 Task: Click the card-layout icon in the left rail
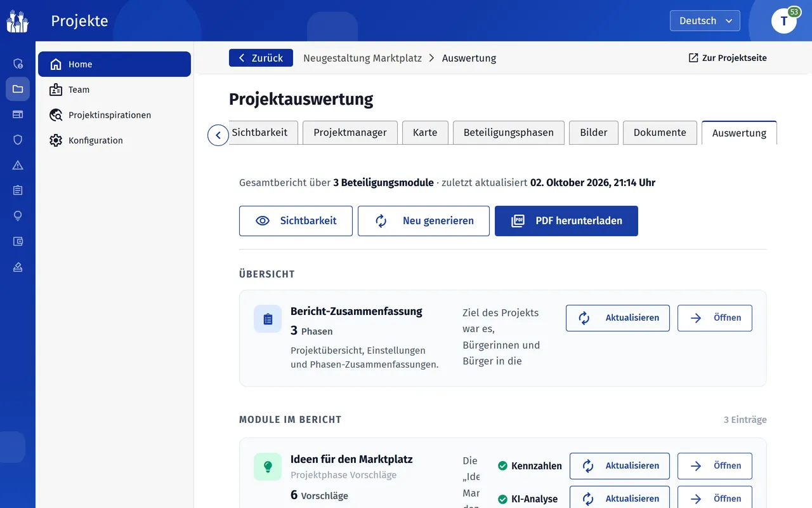pyautogui.click(x=18, y=114)
